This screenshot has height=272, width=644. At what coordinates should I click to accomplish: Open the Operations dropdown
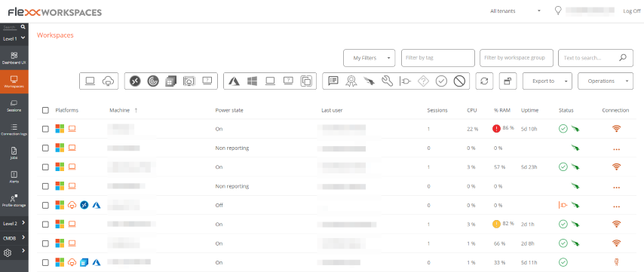pos(605,81)
